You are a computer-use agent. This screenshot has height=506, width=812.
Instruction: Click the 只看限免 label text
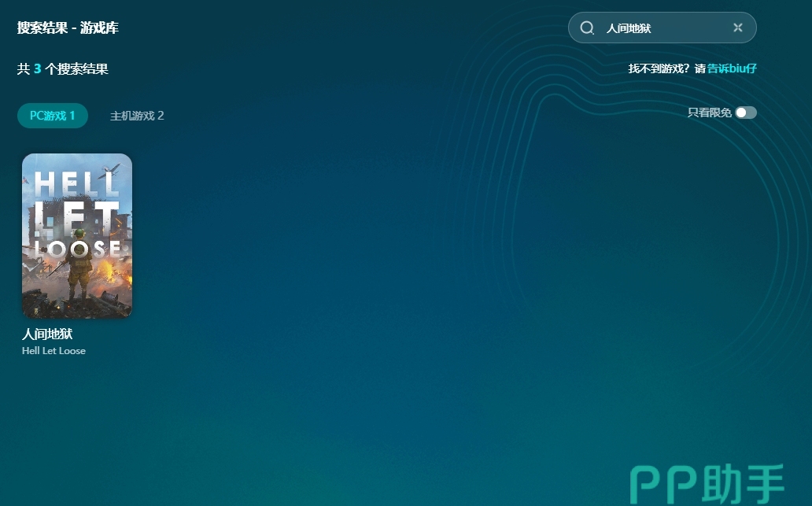pyautogui.click(x=710, y=113)
